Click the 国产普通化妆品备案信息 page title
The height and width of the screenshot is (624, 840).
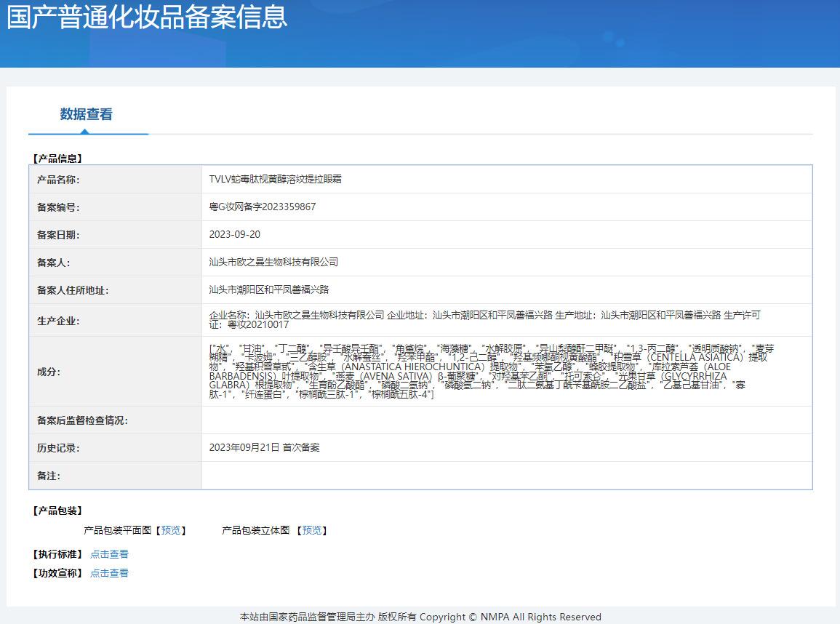(147, 17)
